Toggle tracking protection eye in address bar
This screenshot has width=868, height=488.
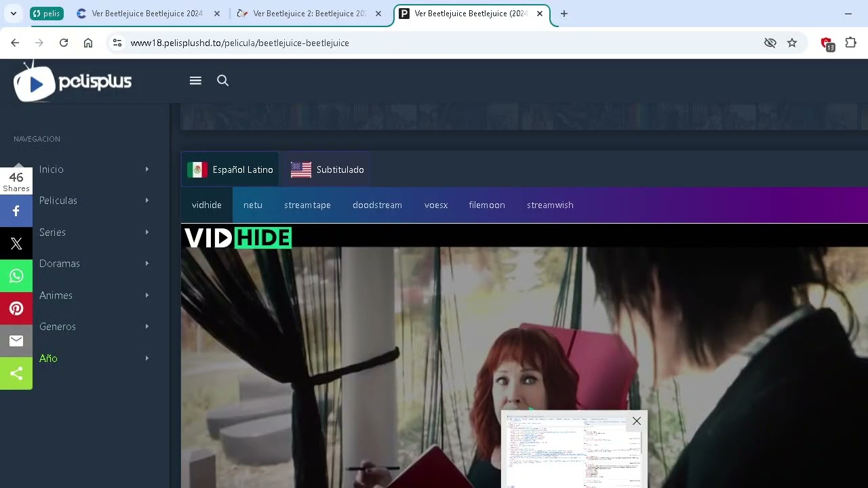pos(770,43)
